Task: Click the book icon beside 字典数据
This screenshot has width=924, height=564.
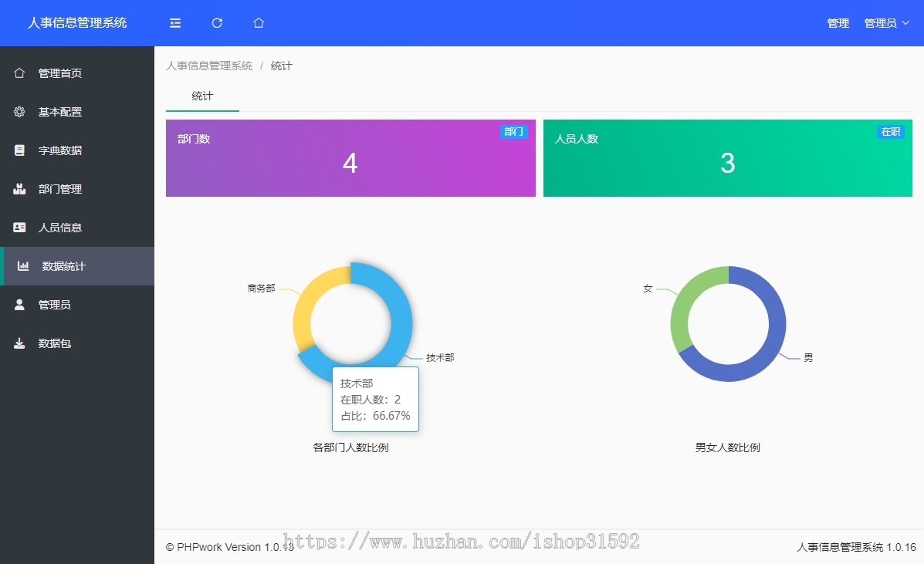Action: tap(19, 150)
